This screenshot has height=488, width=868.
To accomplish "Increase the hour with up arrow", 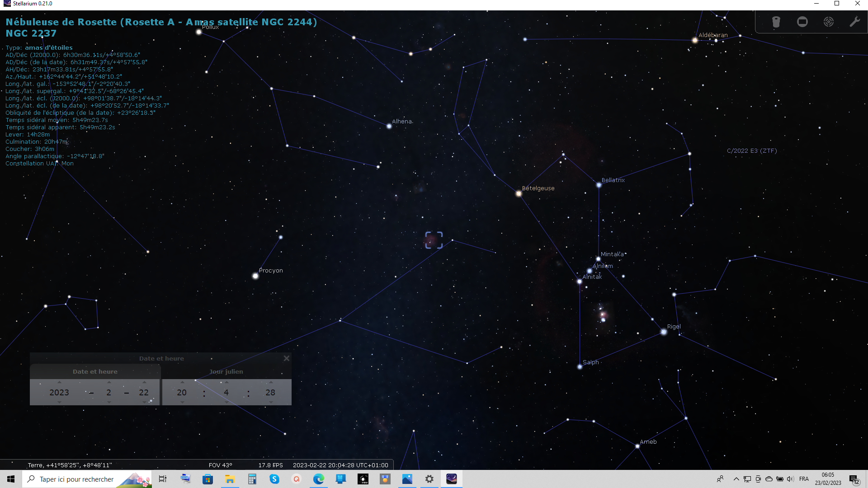I will coord(182,382).
